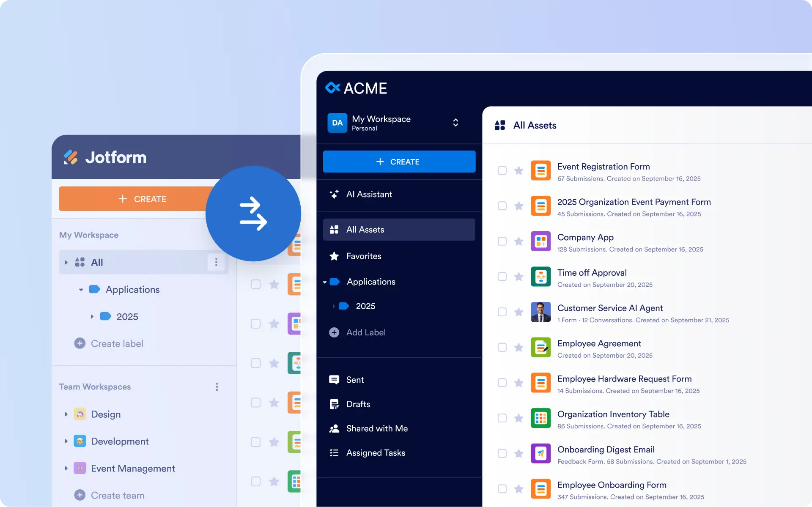Click the Onboarding Digest Email icon
Image resolution: width=812 pixels, height=507 pixels.
540,454
